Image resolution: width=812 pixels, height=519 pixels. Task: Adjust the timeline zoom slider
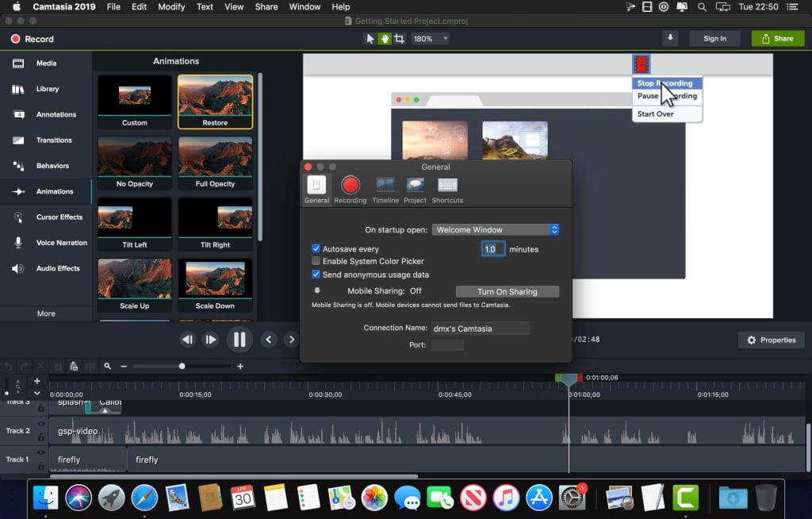[x=182, y=366]
